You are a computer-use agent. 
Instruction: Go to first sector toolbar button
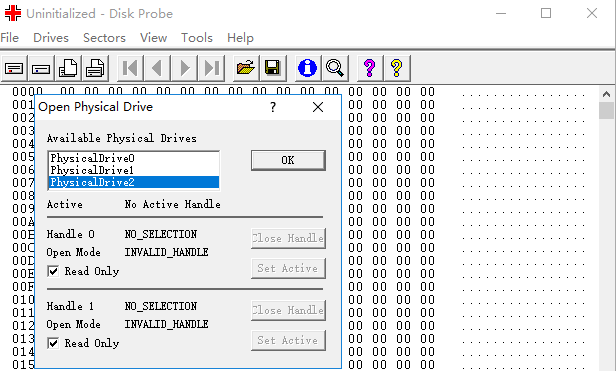pyautogui.click(x=130, y=68)
